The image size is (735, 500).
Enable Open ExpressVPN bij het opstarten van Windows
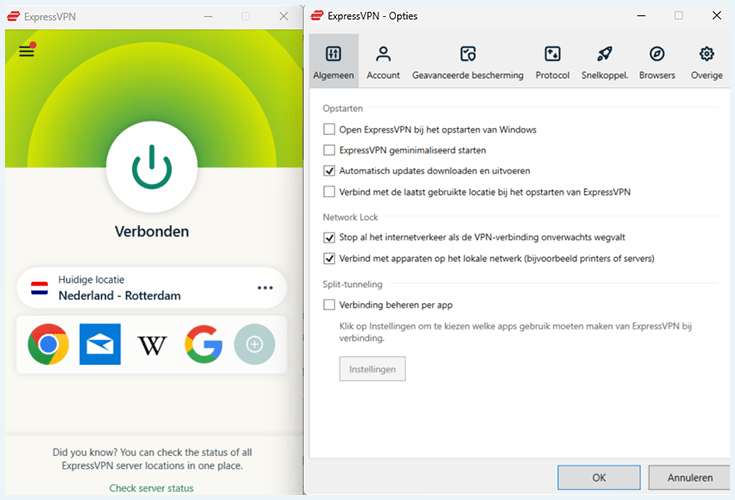[x=330, y=129]
